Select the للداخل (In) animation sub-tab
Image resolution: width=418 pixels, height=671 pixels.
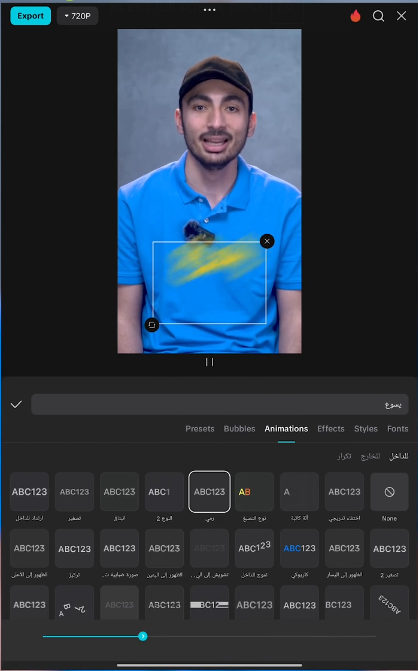click(398, 457)
